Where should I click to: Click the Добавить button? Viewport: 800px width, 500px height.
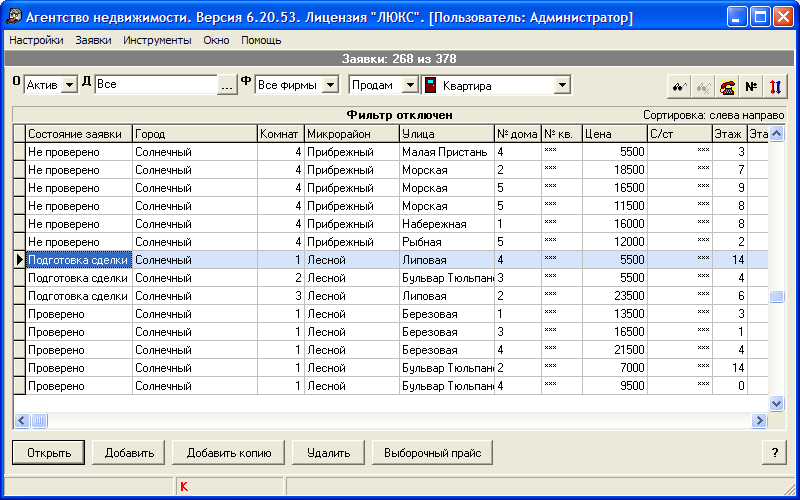[x=129, y=453]
